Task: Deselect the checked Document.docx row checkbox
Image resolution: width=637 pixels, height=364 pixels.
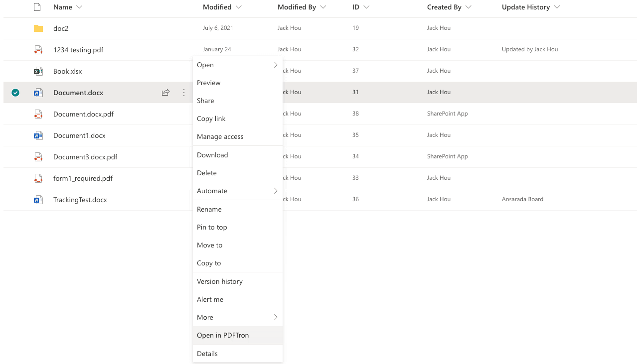Action: pyautogui.click(x=15, y=93)
